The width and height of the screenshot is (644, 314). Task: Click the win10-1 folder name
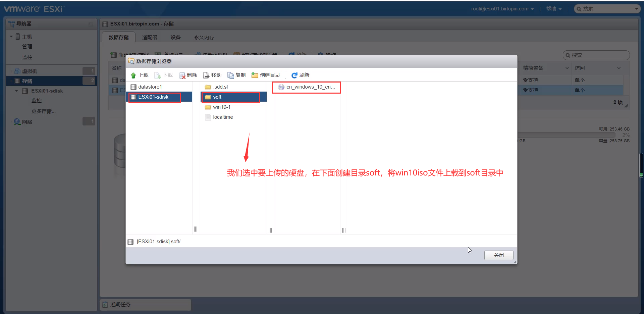coord(222,107)
